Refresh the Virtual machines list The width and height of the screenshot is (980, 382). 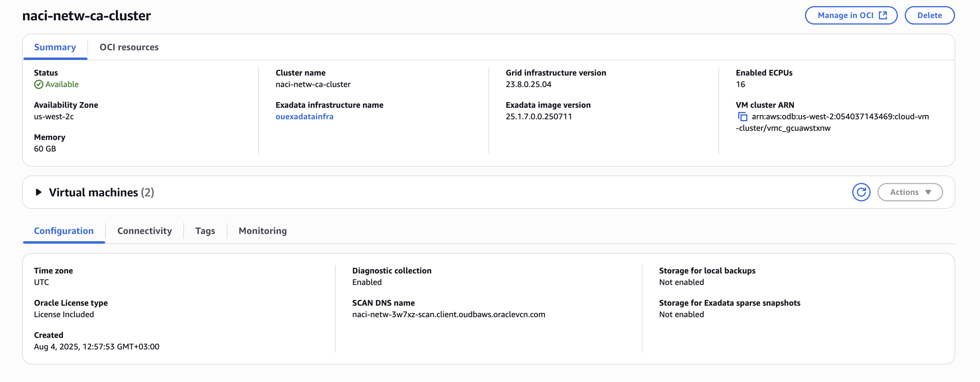click(x=861, y=192)
